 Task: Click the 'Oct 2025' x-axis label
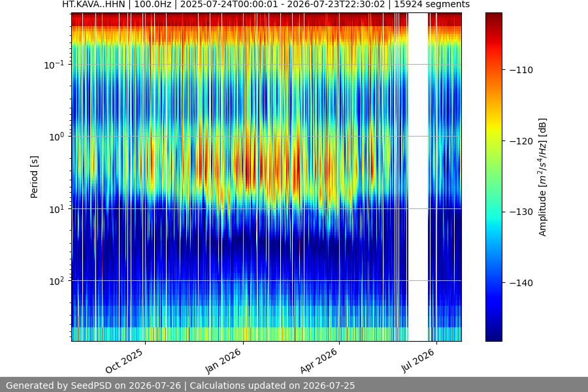coord(125,361)
